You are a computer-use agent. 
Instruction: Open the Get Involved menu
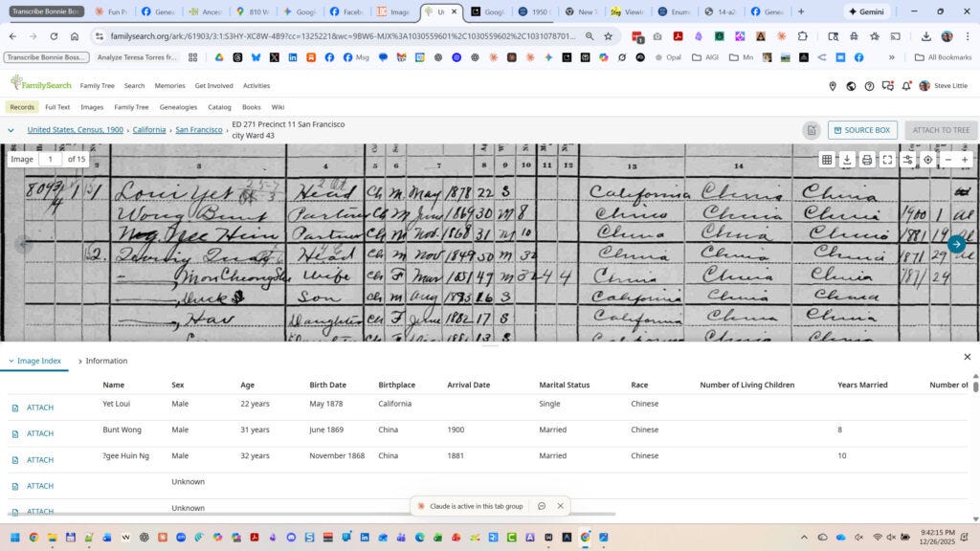click(213, 85)
